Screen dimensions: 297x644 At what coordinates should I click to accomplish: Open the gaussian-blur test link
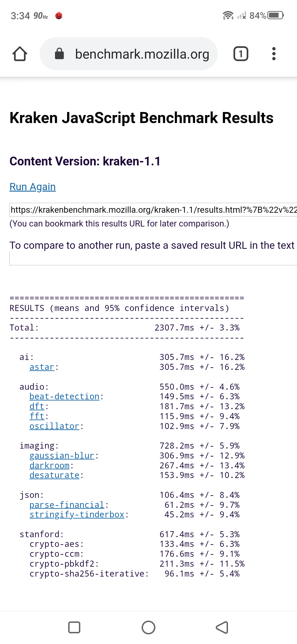click(x=62, y=456)
